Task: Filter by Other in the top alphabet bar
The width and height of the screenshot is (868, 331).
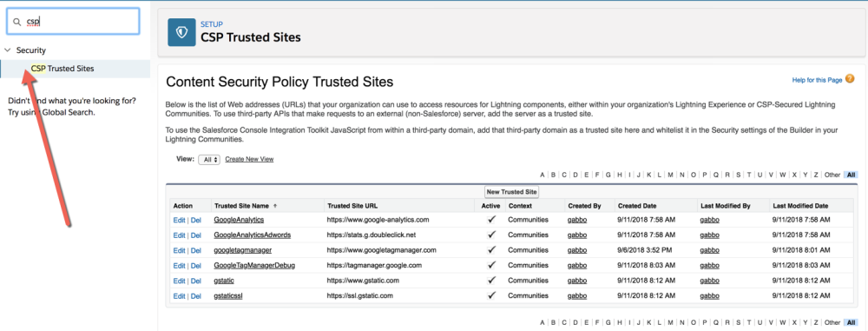Action: click(832, 175)
